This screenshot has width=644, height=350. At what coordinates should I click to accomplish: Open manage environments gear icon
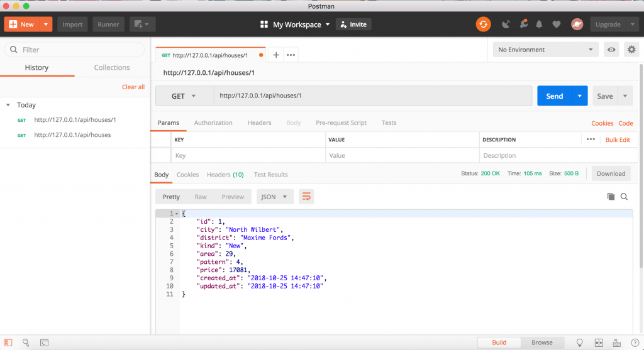pyautogui.click(x=631, y=50)
